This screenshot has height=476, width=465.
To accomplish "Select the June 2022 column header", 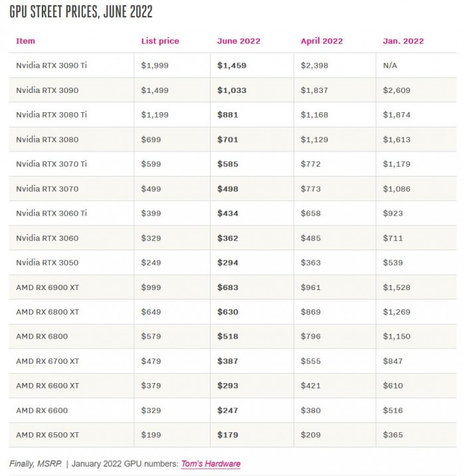I will [x=237, y=41].
